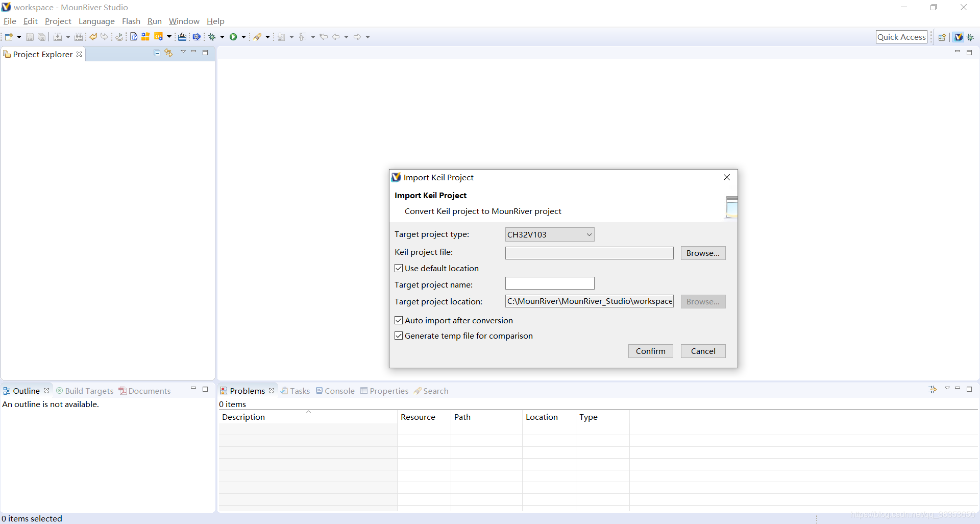Image resolution: width=980 pixels, height=524 pixels.
Task: Click the code settings toolbar icon
Action: tap(159, 37)
